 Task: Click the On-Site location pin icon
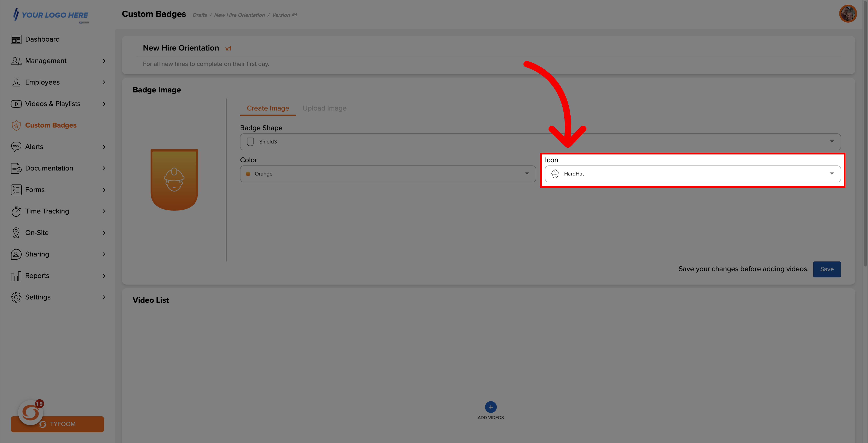pos(16,233)
